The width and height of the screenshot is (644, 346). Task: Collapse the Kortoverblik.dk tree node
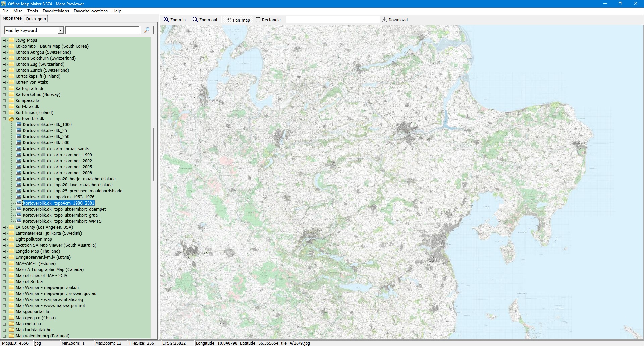(x=4, y=119)
